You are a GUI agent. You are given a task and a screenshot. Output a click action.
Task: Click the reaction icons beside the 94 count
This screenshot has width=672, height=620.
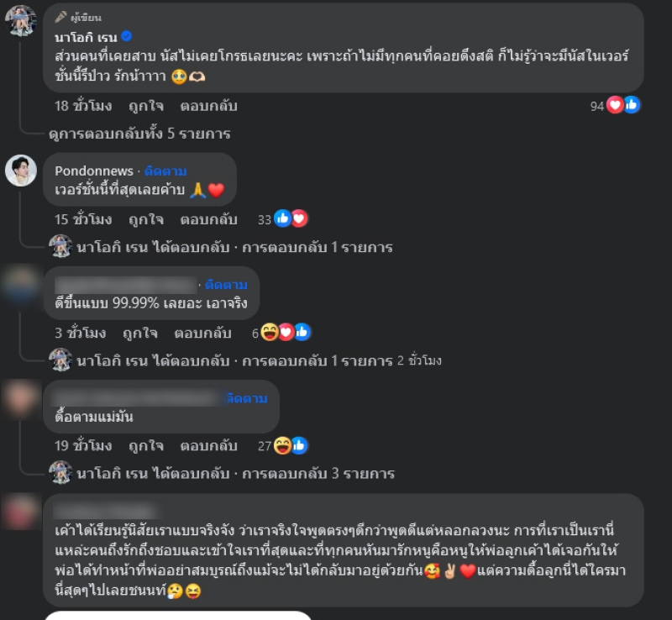[623, 105]
